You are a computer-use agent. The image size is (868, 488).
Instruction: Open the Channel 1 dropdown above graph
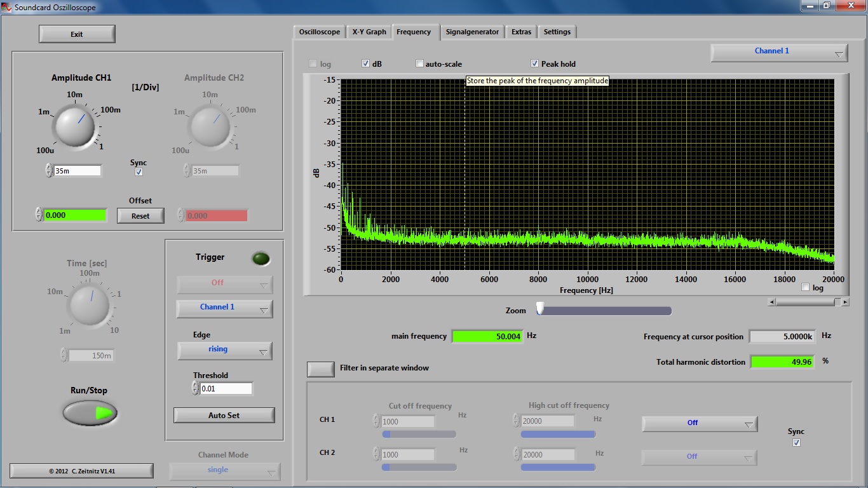(779, 52)
